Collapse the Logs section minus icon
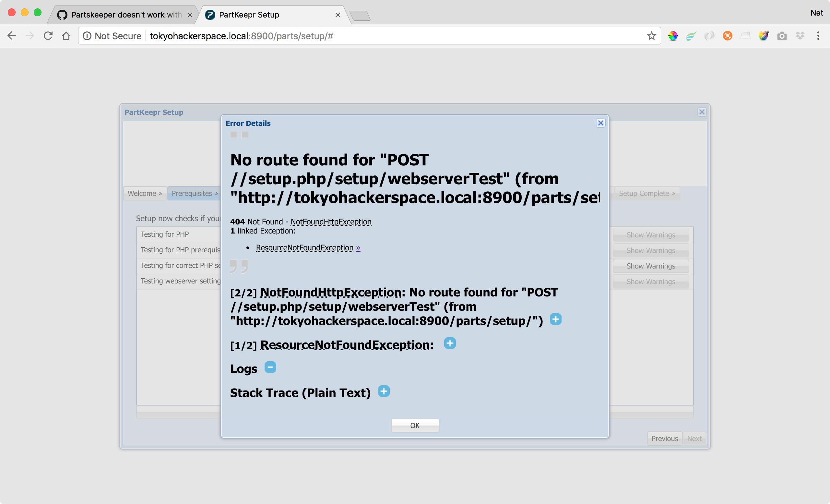 270,367
